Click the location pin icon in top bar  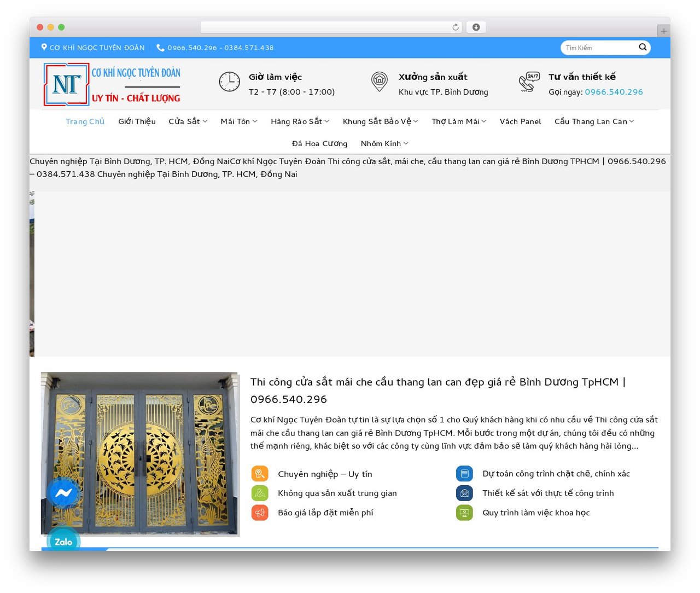pos(44,47)
